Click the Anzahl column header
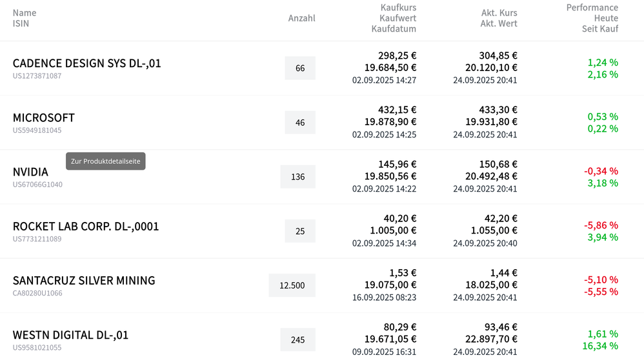 (302, 18)
